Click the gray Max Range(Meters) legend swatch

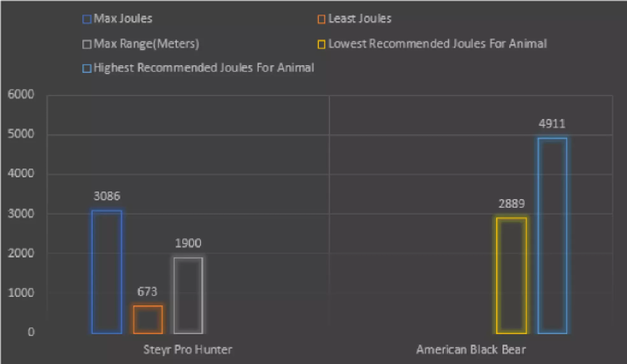(87, 44)
